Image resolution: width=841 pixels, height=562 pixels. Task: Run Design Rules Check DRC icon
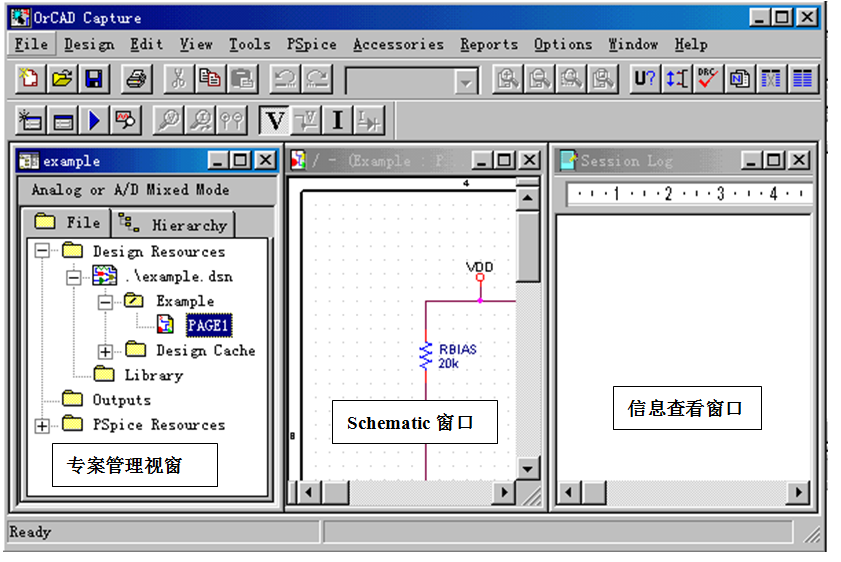tap(708, 79)
